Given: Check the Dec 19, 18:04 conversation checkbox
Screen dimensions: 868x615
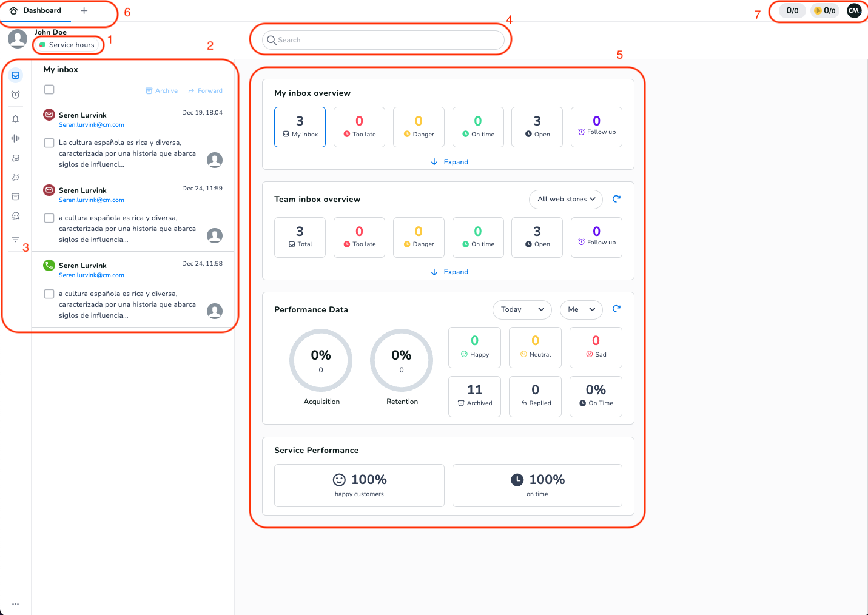Looking at the screenshot, I should click(x=49, y=143).
